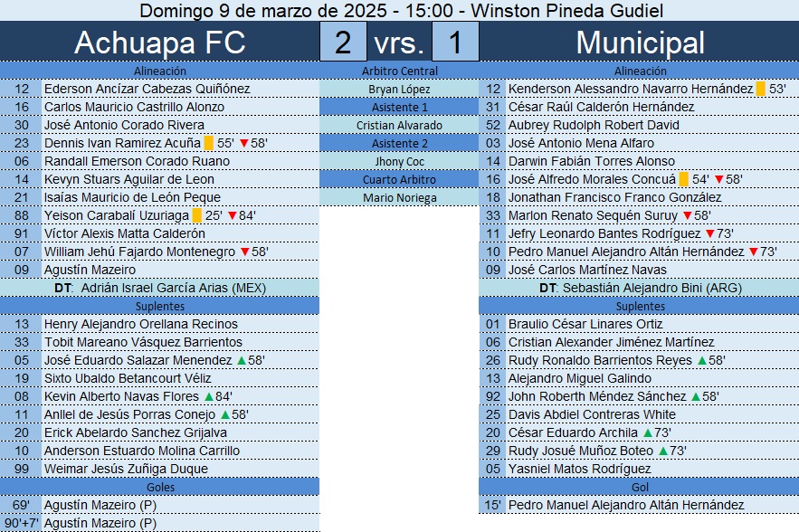Click green arrow next to Rudy Josué Muñoz Boteo

(x=663, y=451)
